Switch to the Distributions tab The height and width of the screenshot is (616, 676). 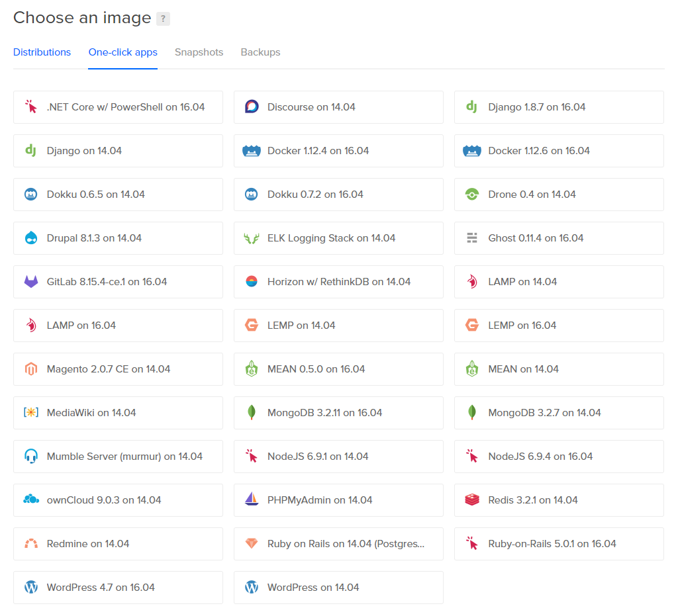point(42,52)
